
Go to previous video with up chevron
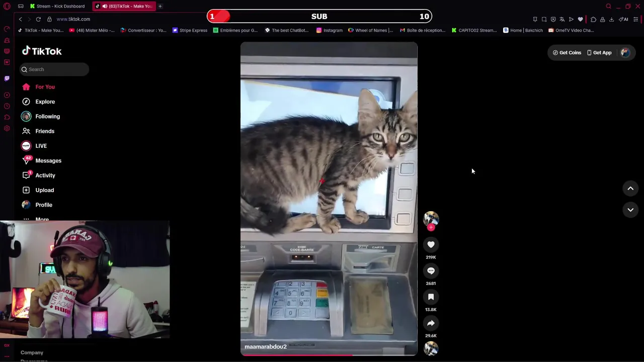pos(630,188)
